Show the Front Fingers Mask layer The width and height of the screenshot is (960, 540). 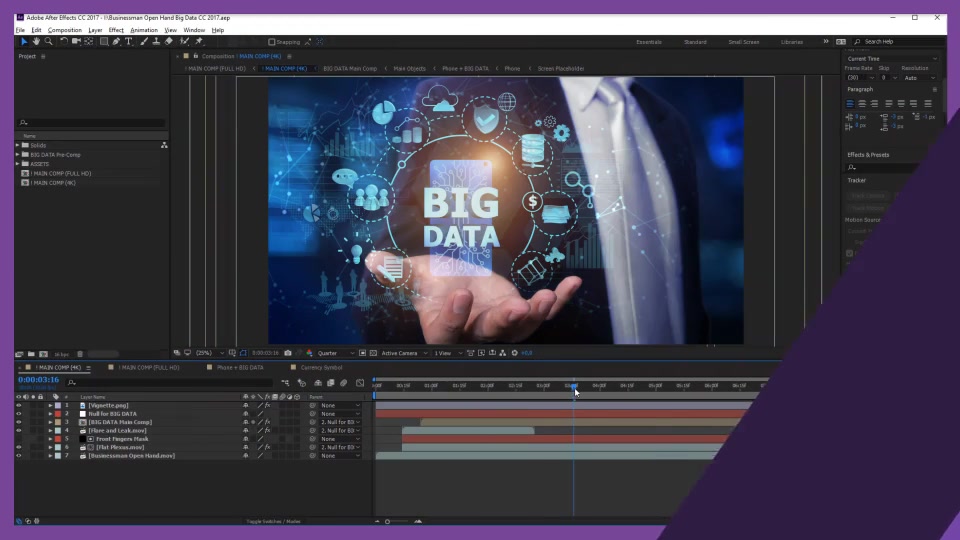18,439
